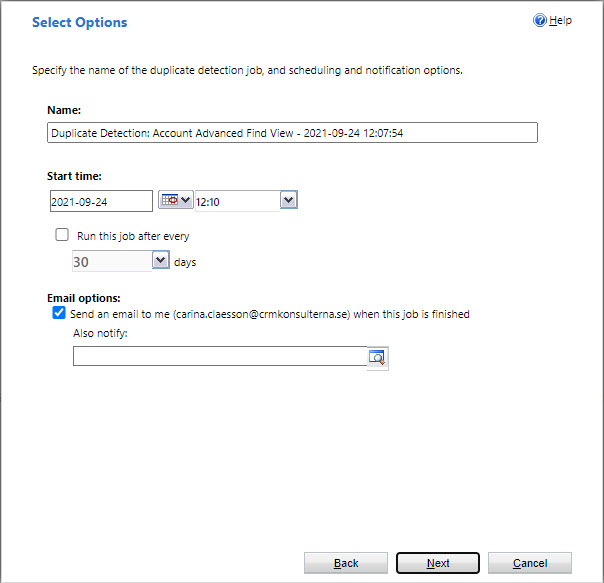604x583 pixels.
Task: Click the interval field showing 30
Action: tap(110, 261)
